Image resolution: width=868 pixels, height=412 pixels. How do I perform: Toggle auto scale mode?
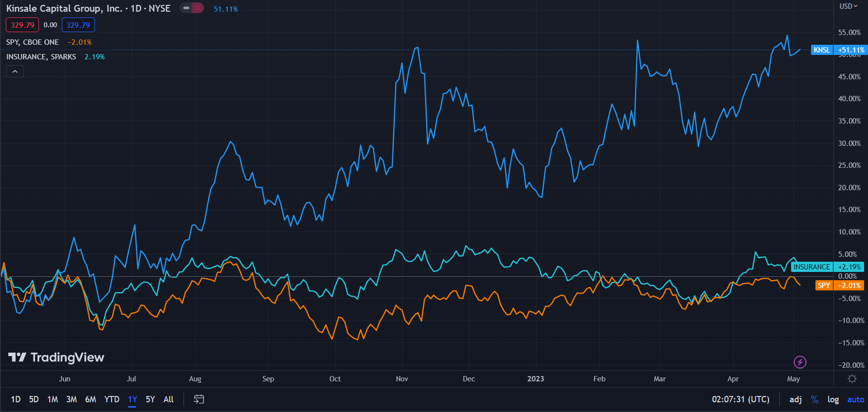tap(855, 399)
